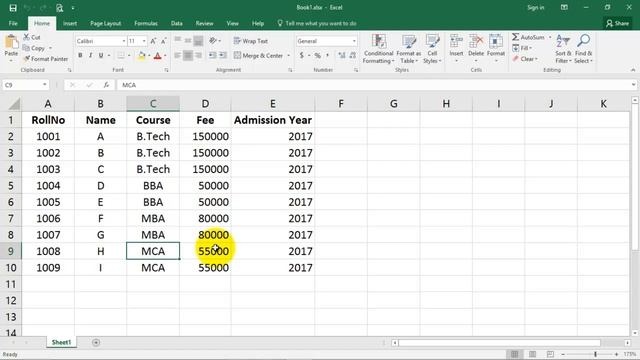Viewport: 640px width, 360px height.
Task: Click the Share button
Action: 617,23
